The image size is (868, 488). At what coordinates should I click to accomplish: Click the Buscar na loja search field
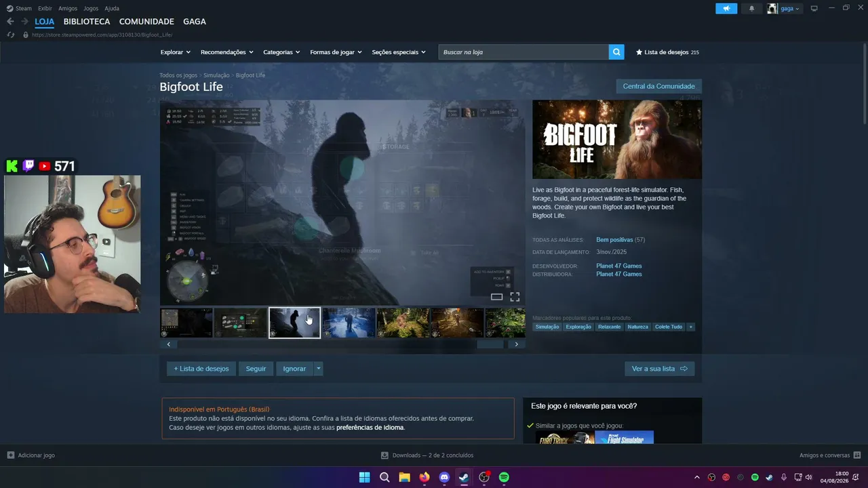524,52
